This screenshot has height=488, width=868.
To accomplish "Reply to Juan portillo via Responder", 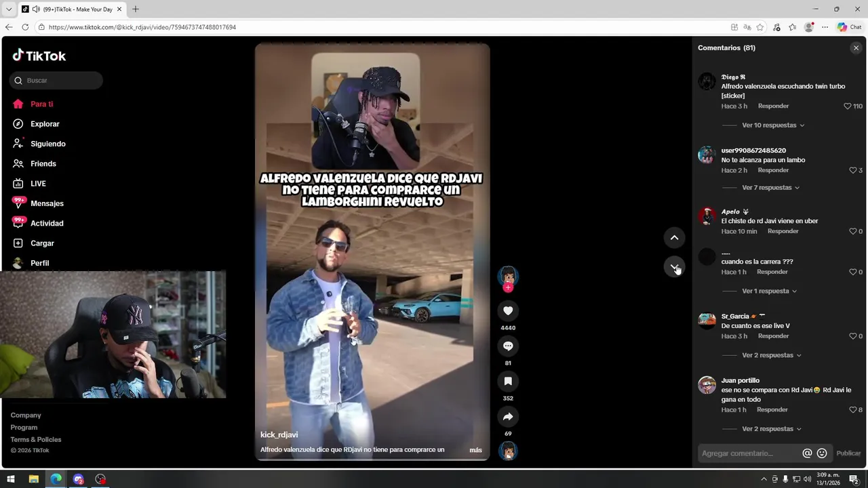I will coord(772,410).
